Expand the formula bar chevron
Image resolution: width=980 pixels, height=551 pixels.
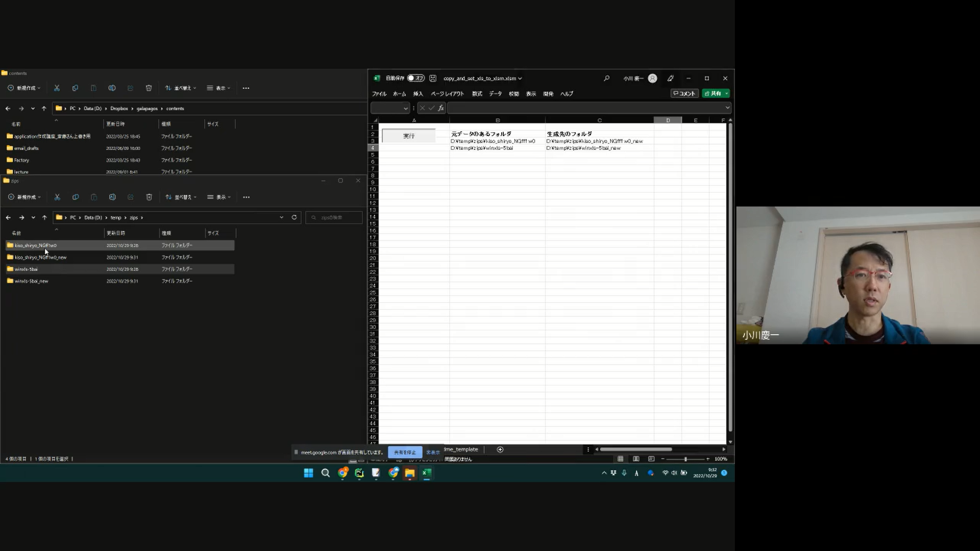727,108
